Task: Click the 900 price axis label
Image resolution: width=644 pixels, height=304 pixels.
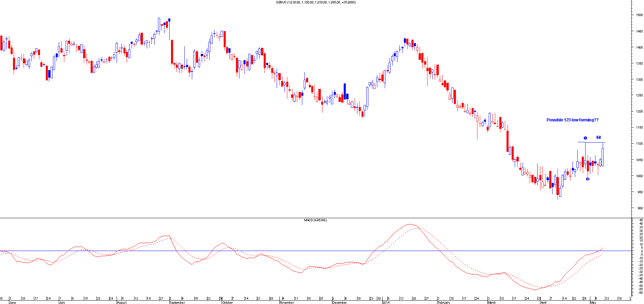Action: [x=639, y=208]
